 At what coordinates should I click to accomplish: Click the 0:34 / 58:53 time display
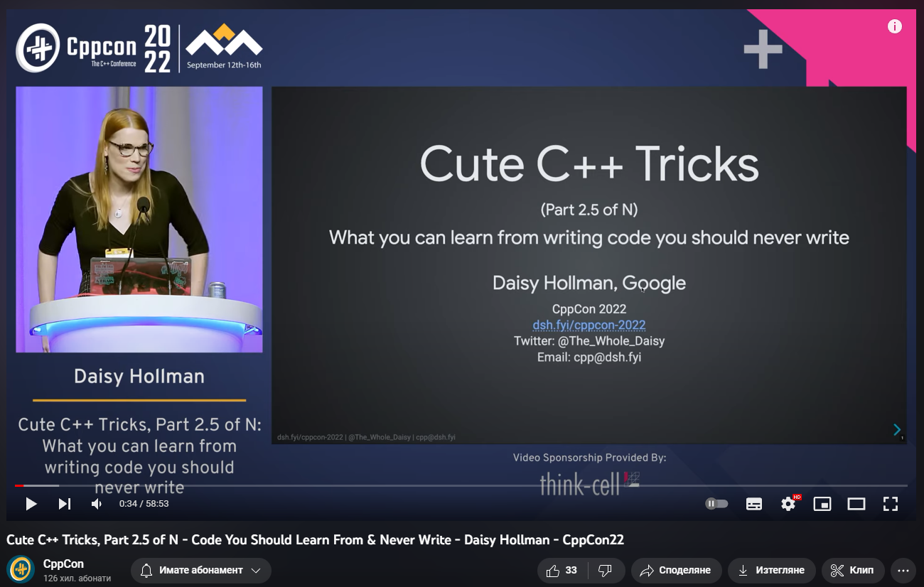(144, 504)
